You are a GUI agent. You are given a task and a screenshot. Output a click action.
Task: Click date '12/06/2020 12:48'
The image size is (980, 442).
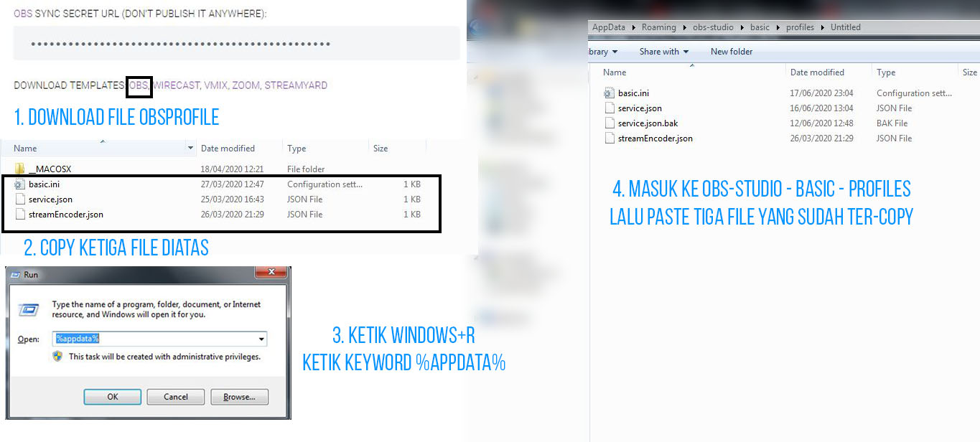tap(822, 123)
